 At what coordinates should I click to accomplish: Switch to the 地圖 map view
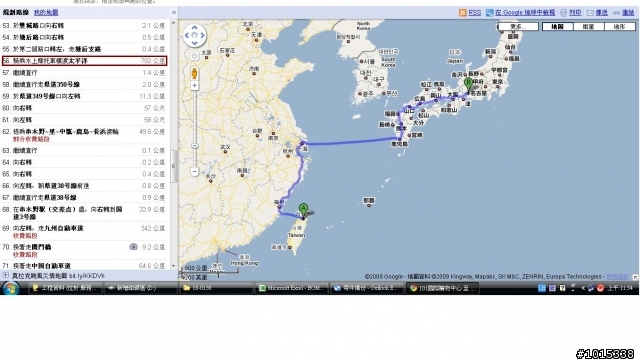558,27
